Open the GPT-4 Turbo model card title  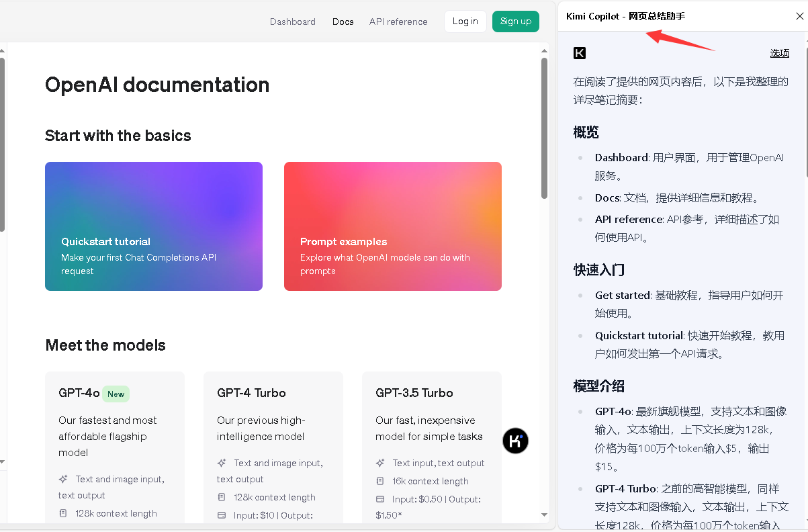pos(251,393)
